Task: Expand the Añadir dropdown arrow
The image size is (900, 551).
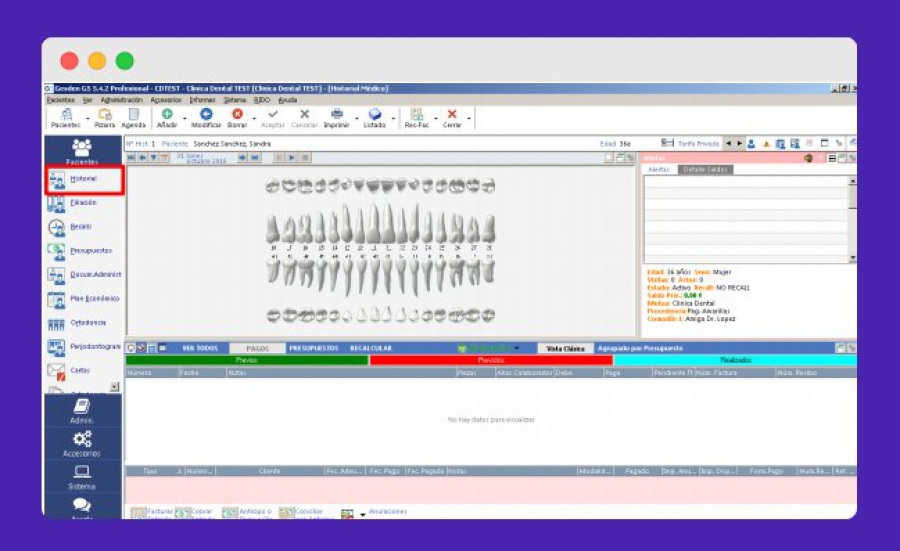Action: click(185, 119)
